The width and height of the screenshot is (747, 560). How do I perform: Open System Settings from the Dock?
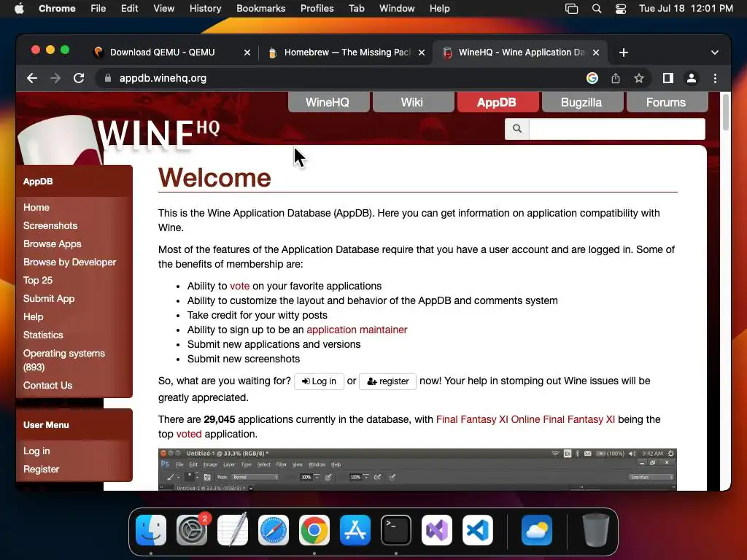click(x=192, y=530)
